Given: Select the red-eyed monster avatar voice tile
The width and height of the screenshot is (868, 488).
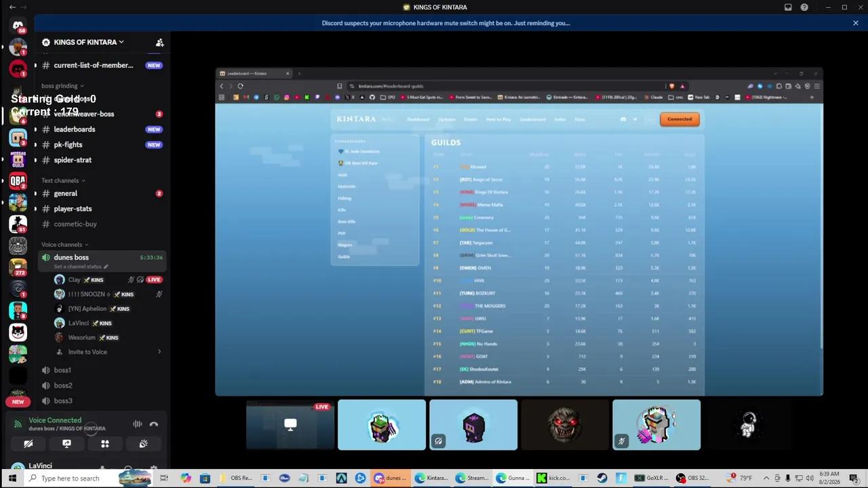Looking at the screenshot, I should coord(565,425).
